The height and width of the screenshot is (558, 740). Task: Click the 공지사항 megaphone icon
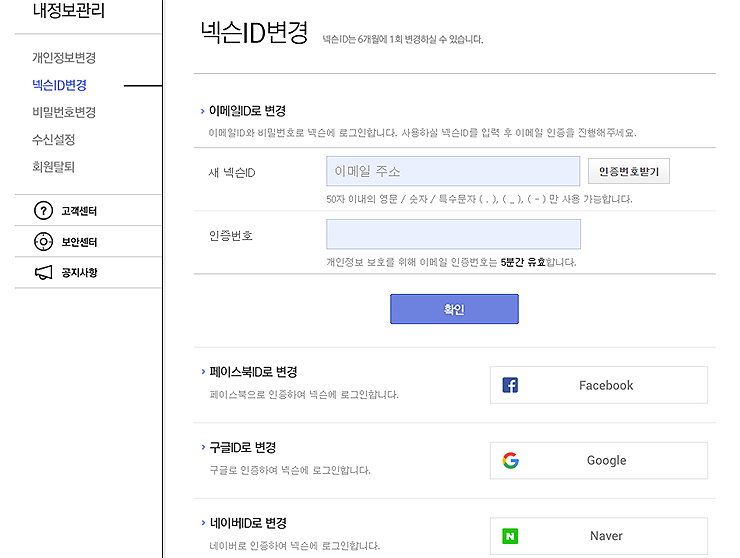click(x=43, y=272)
